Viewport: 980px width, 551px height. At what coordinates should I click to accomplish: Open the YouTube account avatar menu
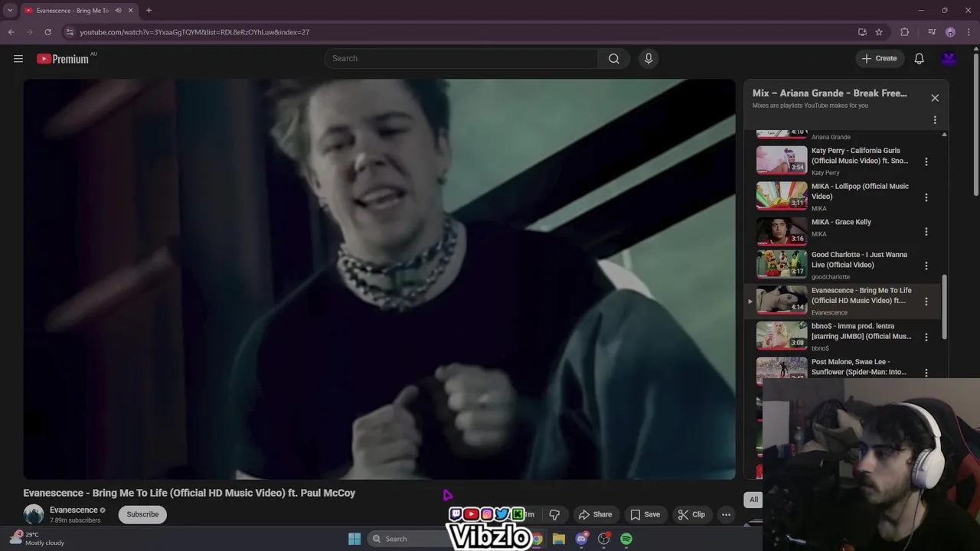(x=949, y=59)
